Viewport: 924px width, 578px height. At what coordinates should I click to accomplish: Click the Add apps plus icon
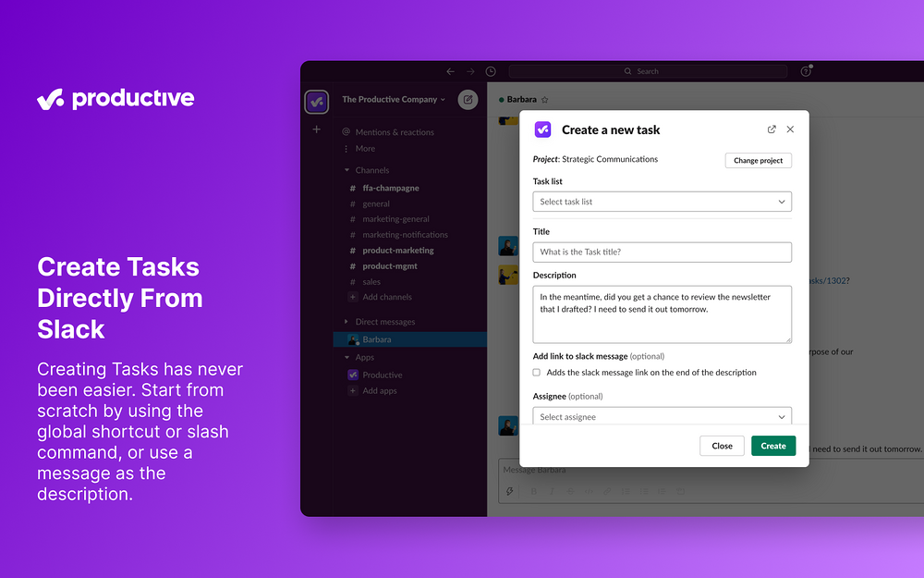pos(353,390)
